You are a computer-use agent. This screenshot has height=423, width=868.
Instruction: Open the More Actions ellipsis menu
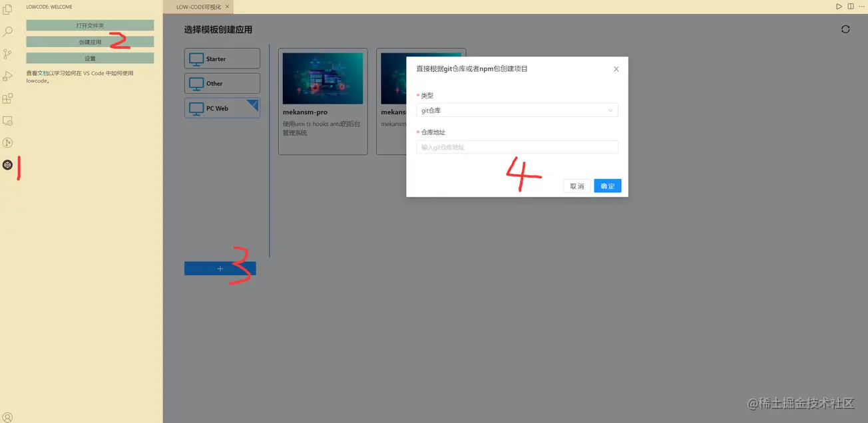tap(862, 7)
